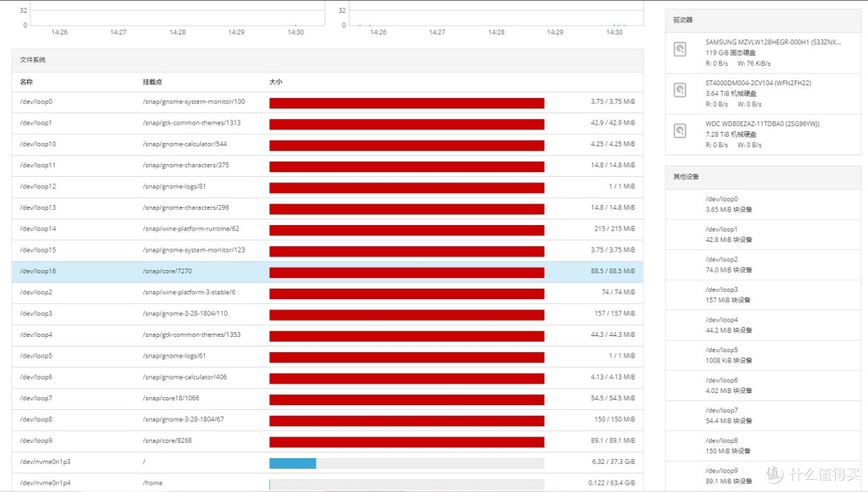Select the /dev/loop6 filesystem row
868x492 pixels.
(327, 377)
